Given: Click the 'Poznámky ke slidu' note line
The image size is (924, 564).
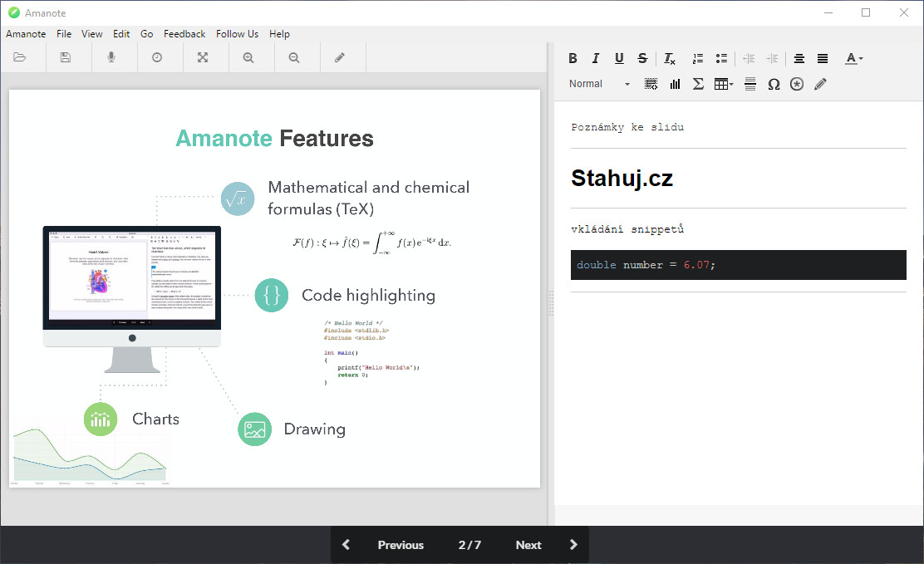Looking at the screenshot, I should (x=627, y=127).
